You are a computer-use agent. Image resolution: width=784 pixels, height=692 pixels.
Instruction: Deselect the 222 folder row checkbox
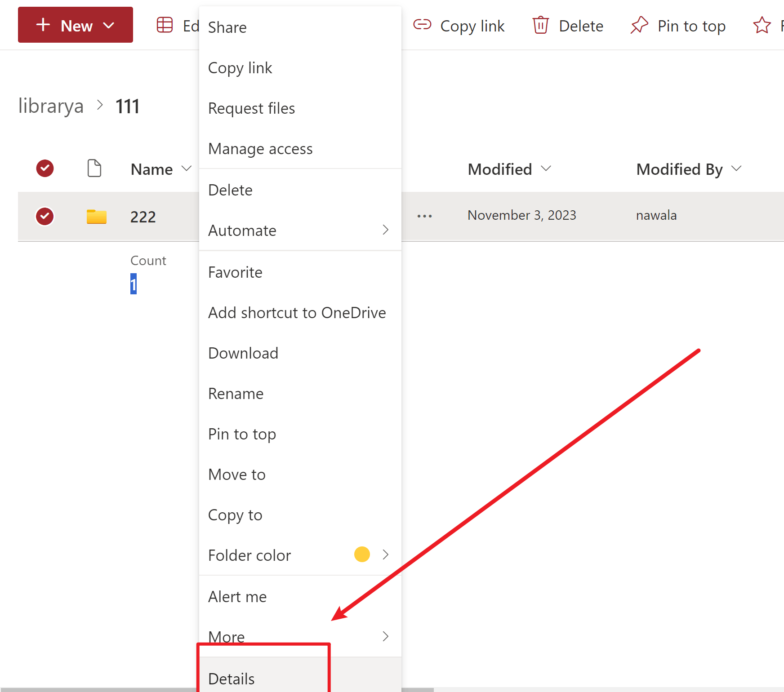pos(45,216)
